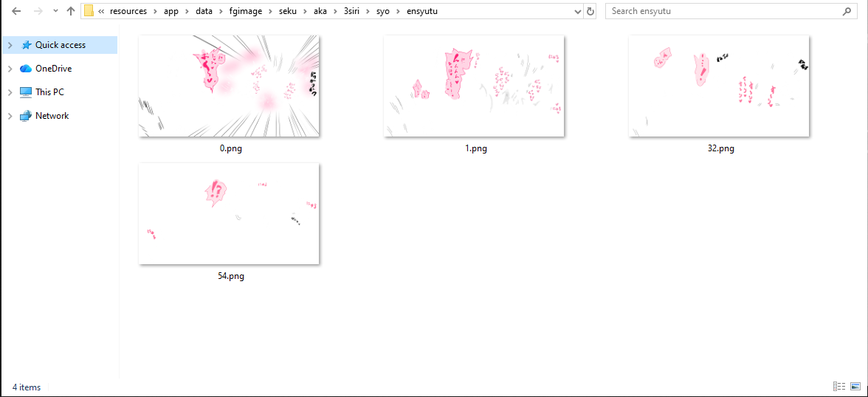The image size is (868, 397).
Task: Go up one folder level
Action: (70, 11)
